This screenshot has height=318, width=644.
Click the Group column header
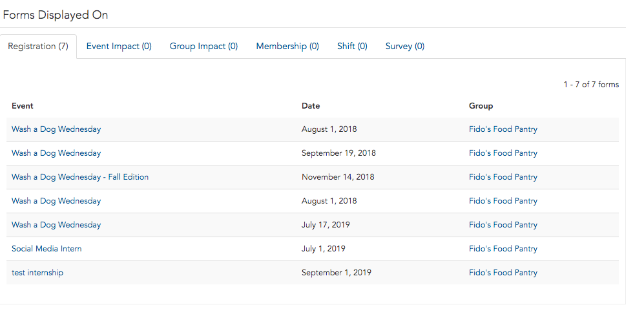tap(481, 106)
